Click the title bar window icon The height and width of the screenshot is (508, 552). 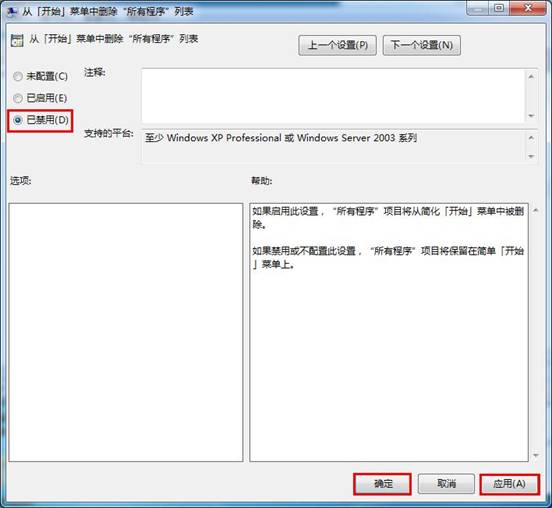point(11,12)
